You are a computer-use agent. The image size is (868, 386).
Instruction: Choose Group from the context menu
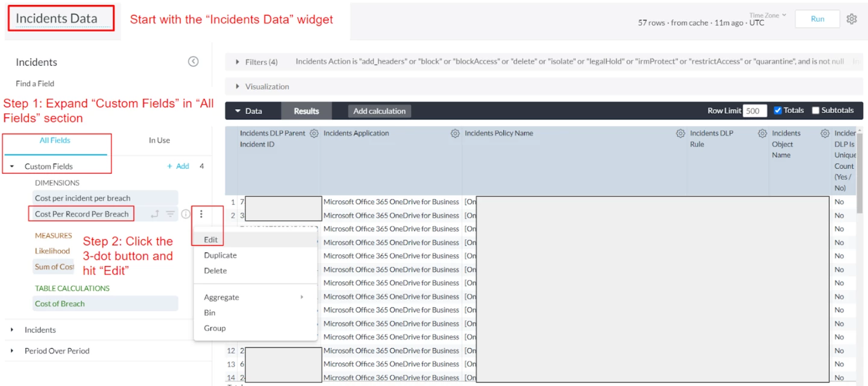(255, 329)
